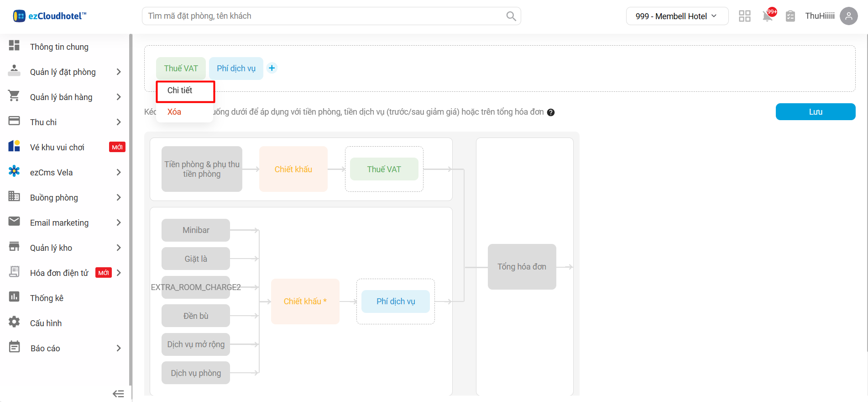
Task: Open Thống kê in the sidebar
Action: tap(47, 298)
